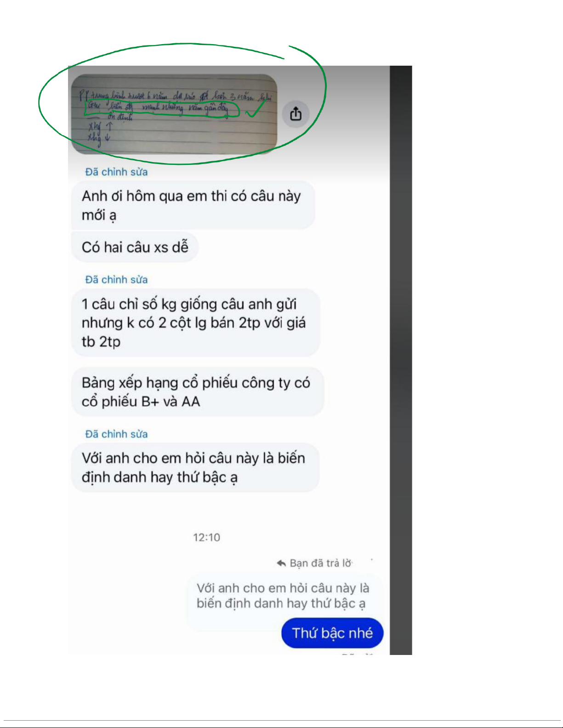The image size is (563, 728).
Task: Select the 'Bảng xếp hạng cổ phiếu' message
Action: coord(198,392)
